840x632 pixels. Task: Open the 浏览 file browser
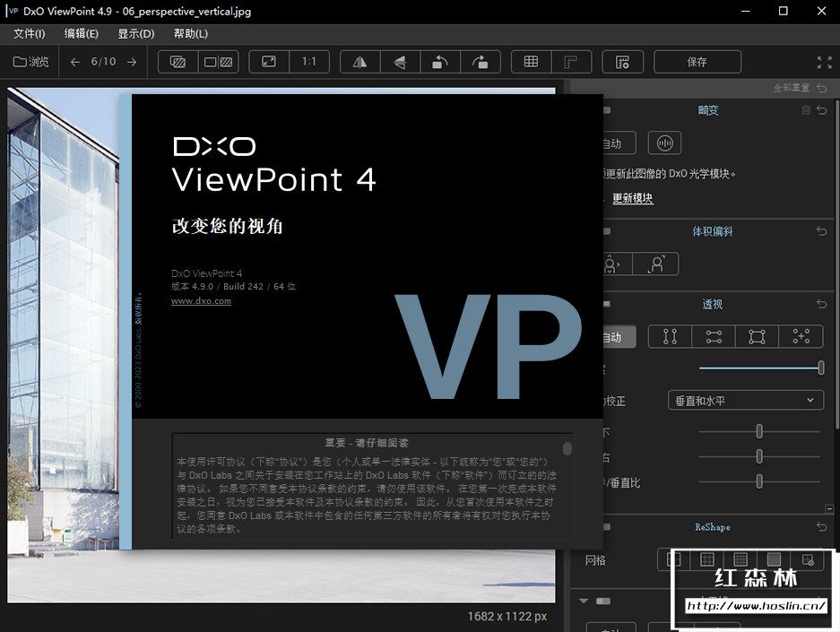30,62
